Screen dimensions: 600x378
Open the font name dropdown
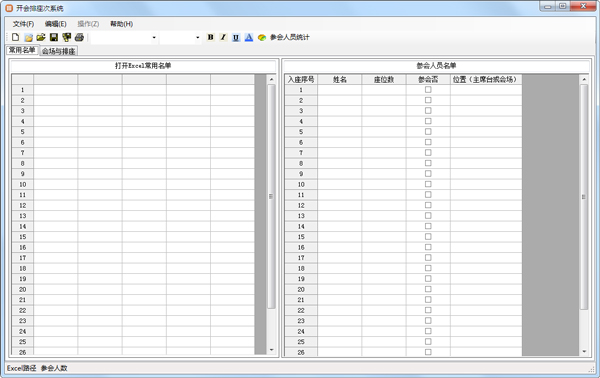pyautogui.click(x=154, y=37)
